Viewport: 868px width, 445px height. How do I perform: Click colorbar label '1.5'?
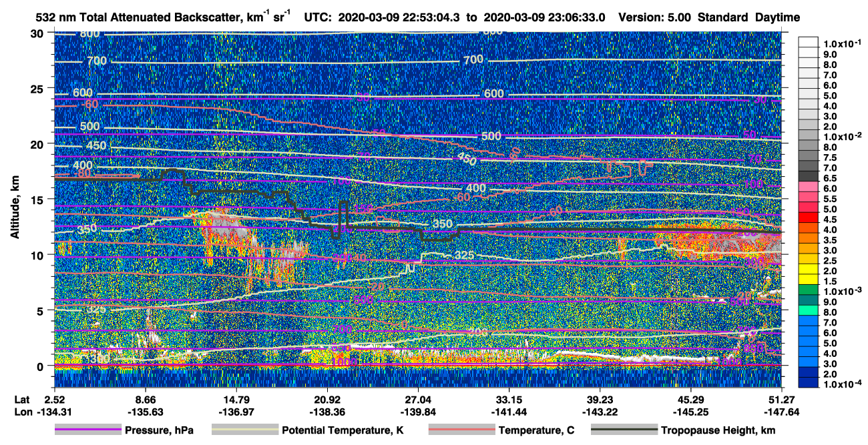click(x=830, y=282)
